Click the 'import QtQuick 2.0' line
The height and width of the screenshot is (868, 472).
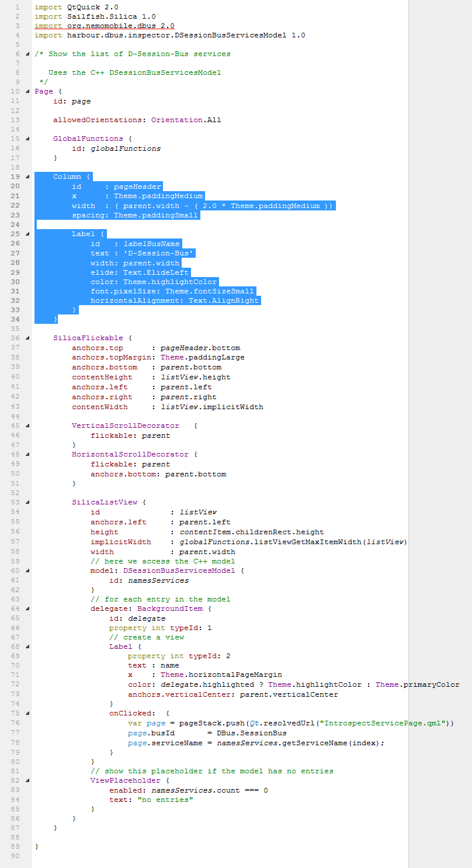coord(77,6)
